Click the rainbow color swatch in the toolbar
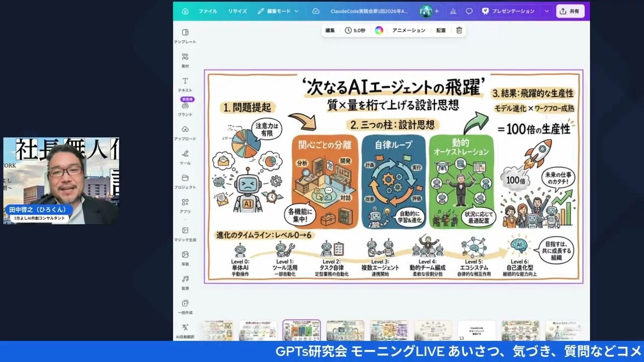The width and height of the screenshot is (644, 362). pyautogui.click(x=379, y=30)
